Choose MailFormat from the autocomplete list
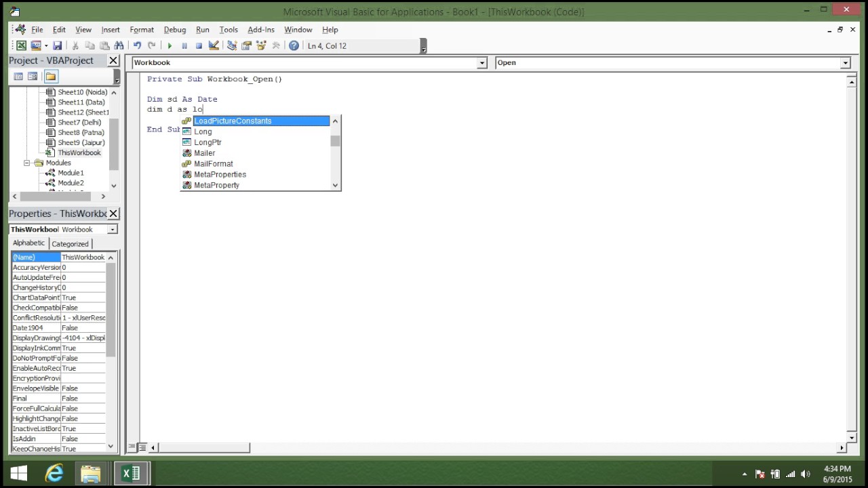The width and height of the screenshot is (868, 488). (256, 164)
